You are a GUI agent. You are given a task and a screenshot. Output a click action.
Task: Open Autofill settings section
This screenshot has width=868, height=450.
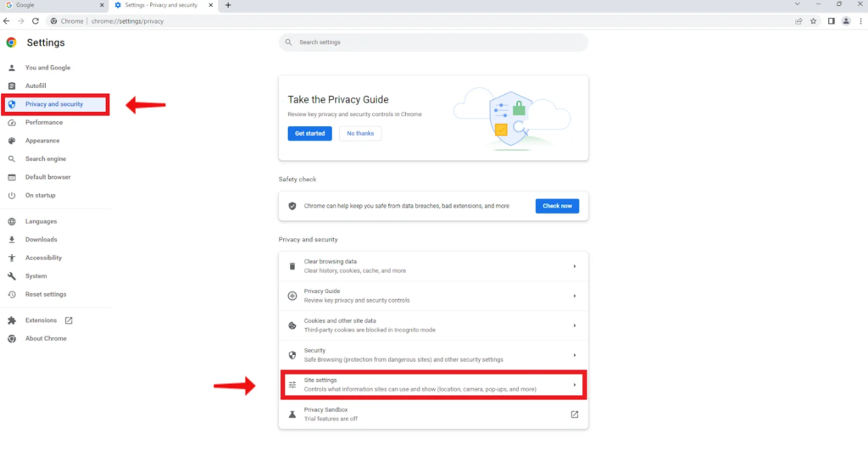36,86
